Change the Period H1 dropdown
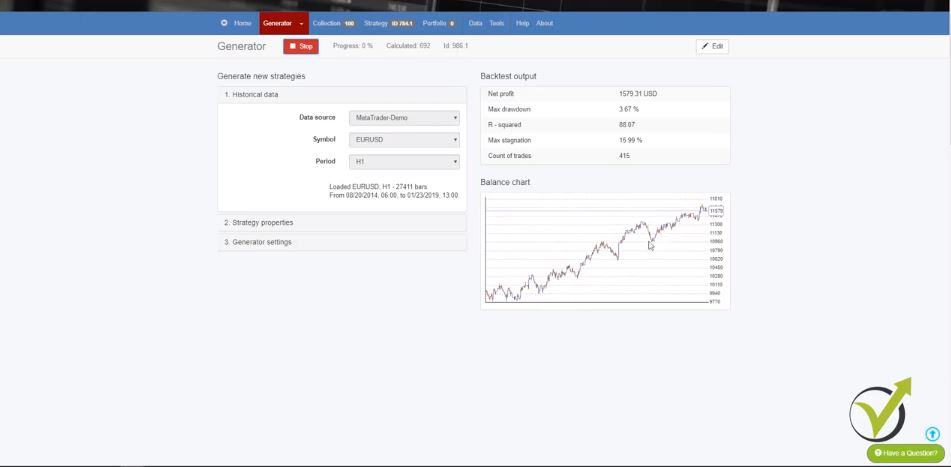 [404, 161]
